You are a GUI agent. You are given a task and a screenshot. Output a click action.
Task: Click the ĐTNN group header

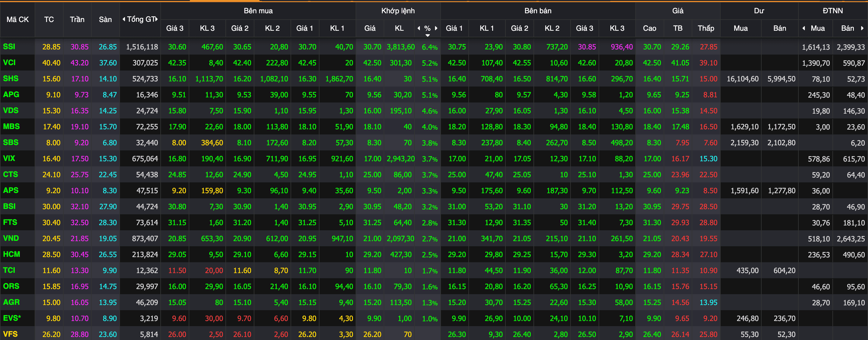coord(833,11)
